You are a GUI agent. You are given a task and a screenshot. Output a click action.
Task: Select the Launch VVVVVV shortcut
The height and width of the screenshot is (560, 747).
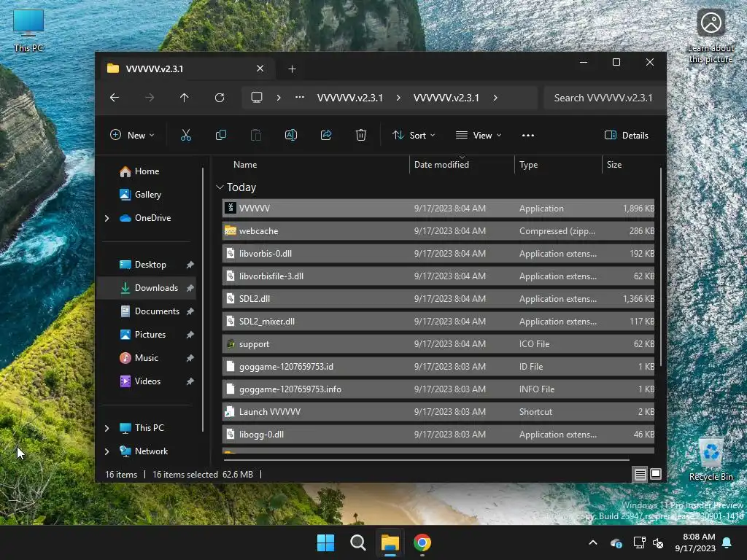(x=438, y=412)
